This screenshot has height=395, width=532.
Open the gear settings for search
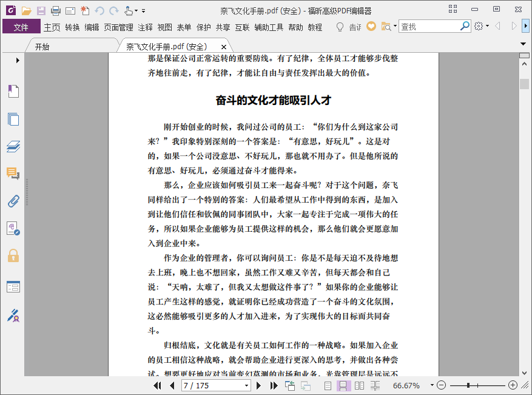[479, 26]
